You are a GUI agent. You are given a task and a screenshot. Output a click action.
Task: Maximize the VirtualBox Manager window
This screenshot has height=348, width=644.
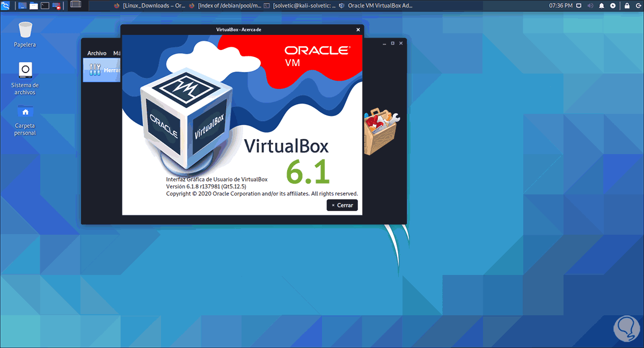pyautogui.click(x=392, y=43)
